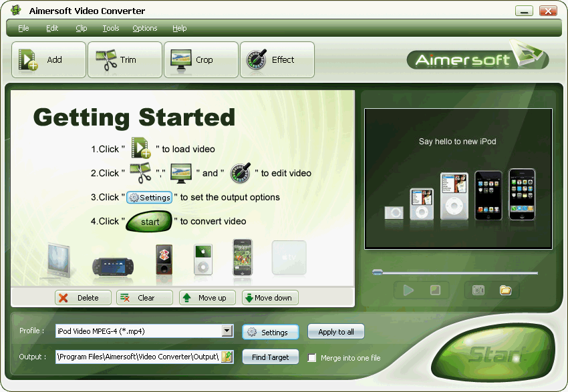Click the Delete button under the file list
The image size is (568, 392).
(83, 298)
